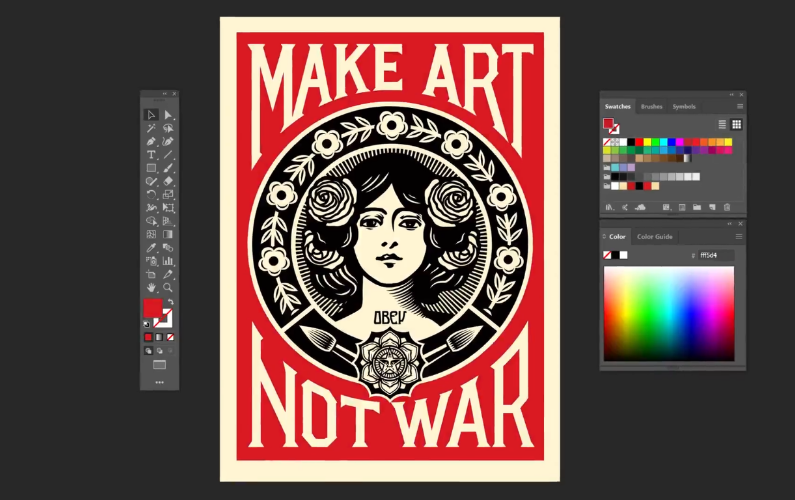The height and width of the screenshot is (500, 795).
Task: Select the Rectangle tool
Action: tap(151, 168)
